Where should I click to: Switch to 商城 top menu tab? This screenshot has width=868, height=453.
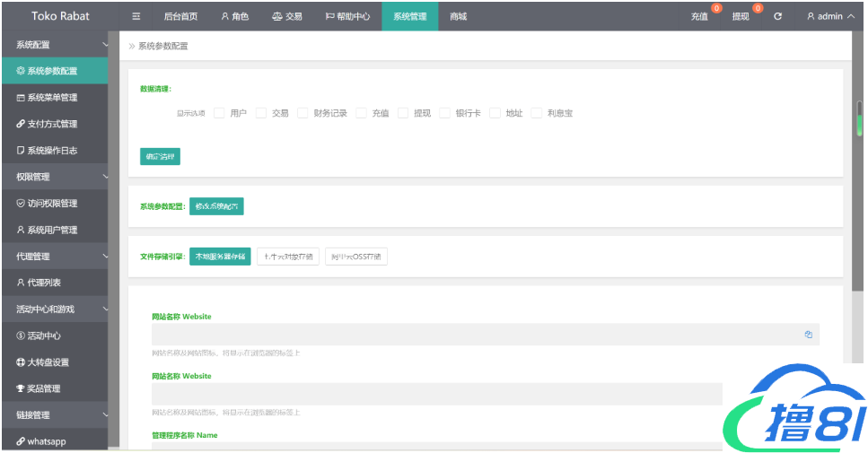click(x=458, y=16)
